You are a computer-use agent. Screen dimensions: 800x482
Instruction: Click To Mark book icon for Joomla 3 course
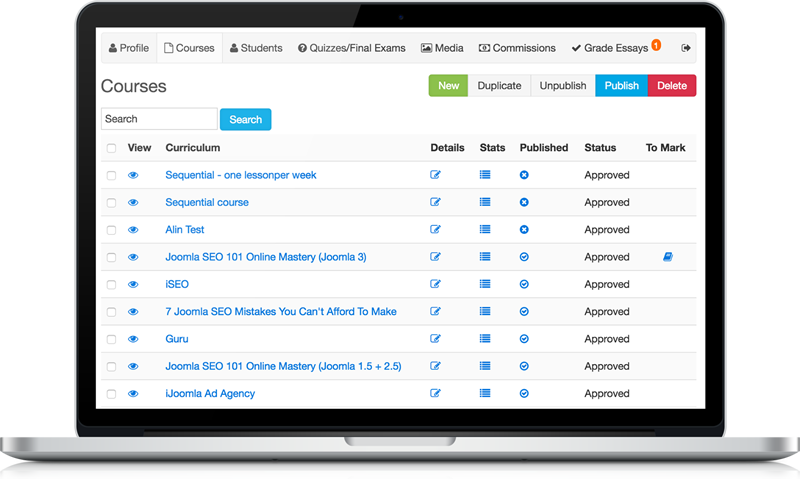pos(668,257)
